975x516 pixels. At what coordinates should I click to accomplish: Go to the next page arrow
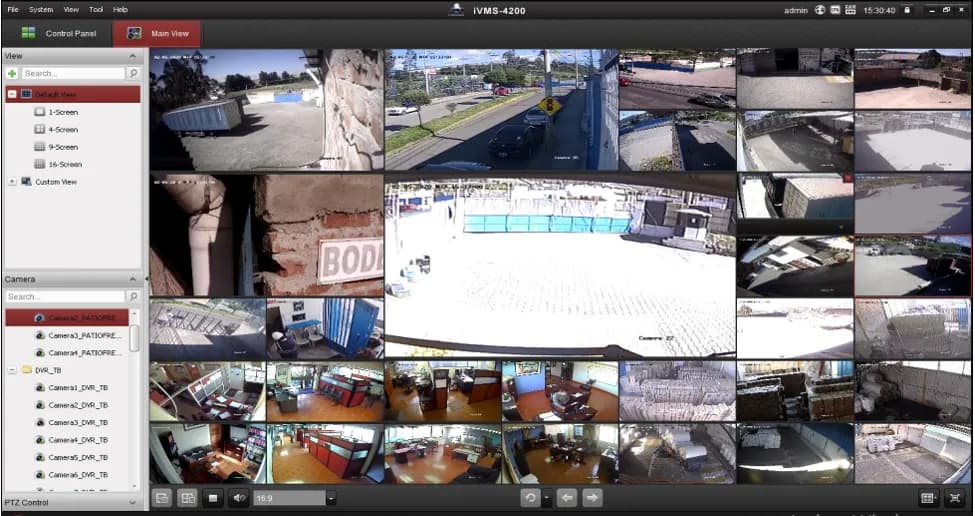(593, 498)
